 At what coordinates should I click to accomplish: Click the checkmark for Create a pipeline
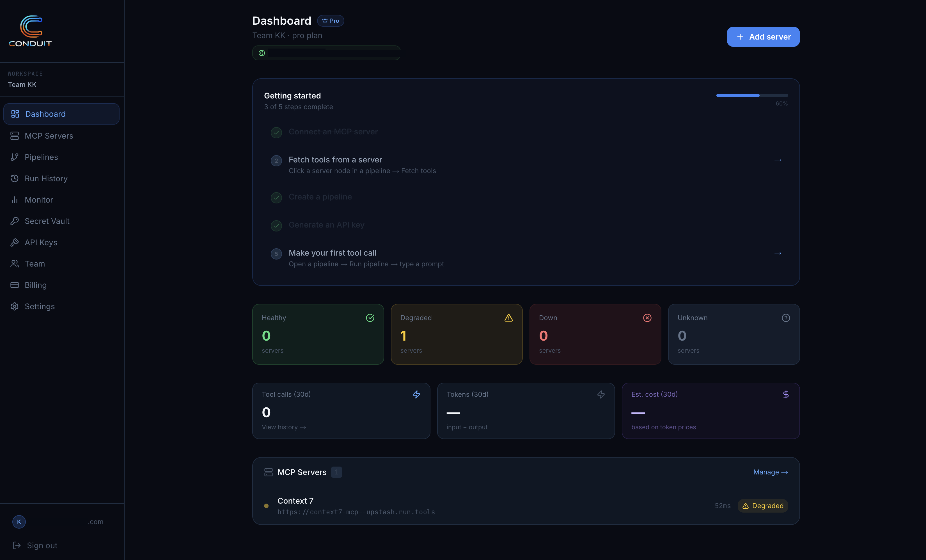276,197
